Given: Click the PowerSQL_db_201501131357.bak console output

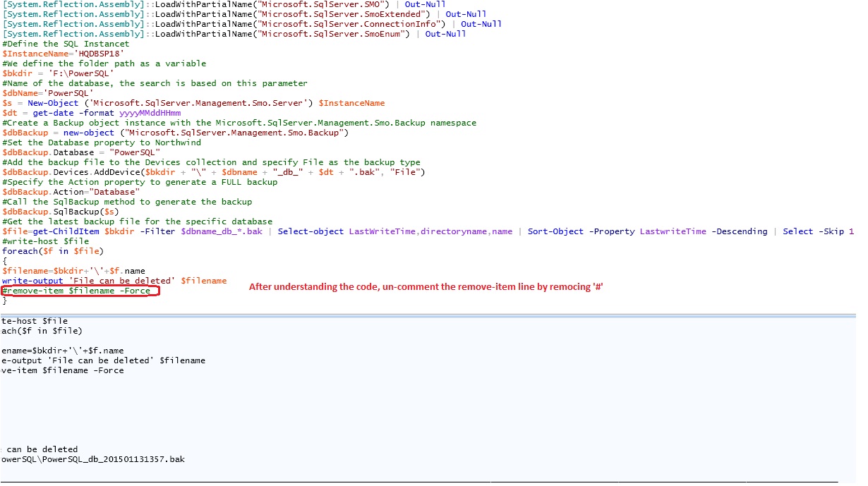Looking at the screenshot, I should tap(93, 459).
